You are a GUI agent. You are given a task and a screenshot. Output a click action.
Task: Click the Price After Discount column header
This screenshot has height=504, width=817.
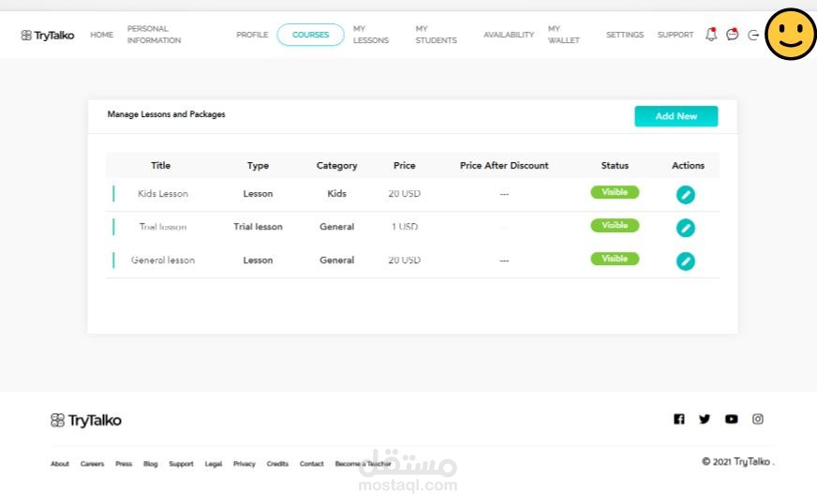tap(504, 165)
